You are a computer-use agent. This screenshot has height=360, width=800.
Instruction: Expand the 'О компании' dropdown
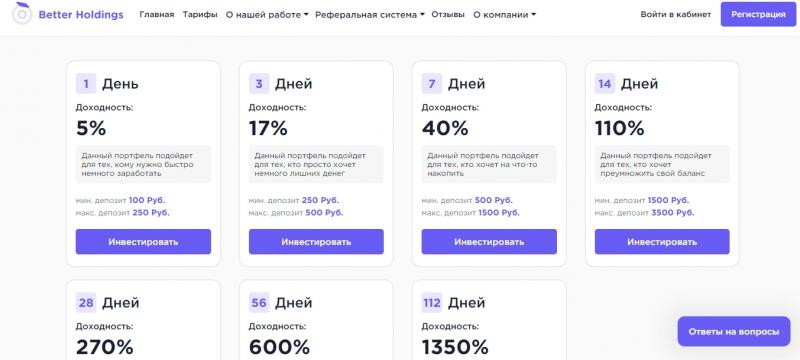click(505, 15)
